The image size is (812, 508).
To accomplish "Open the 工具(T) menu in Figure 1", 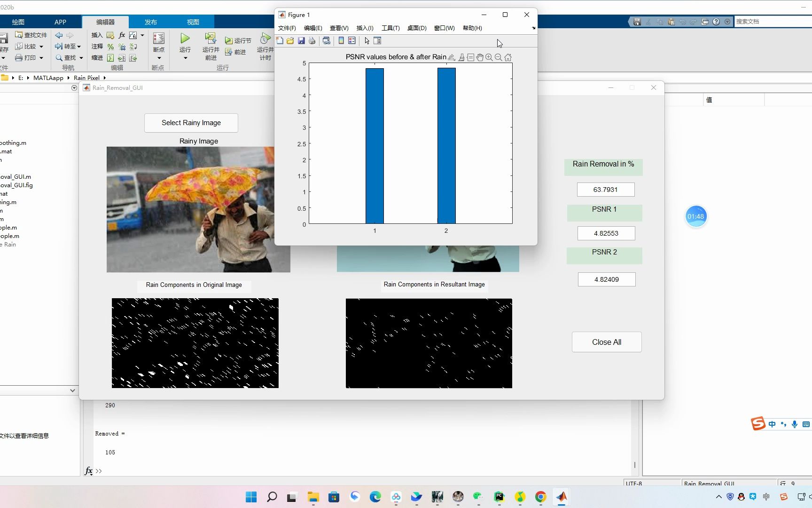I will tap(390, 28).
